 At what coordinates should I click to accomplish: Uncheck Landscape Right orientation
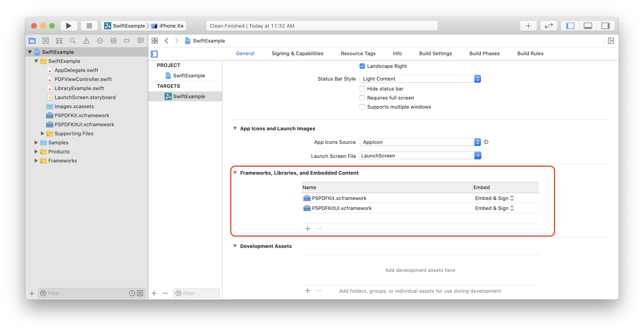(362, 66)
